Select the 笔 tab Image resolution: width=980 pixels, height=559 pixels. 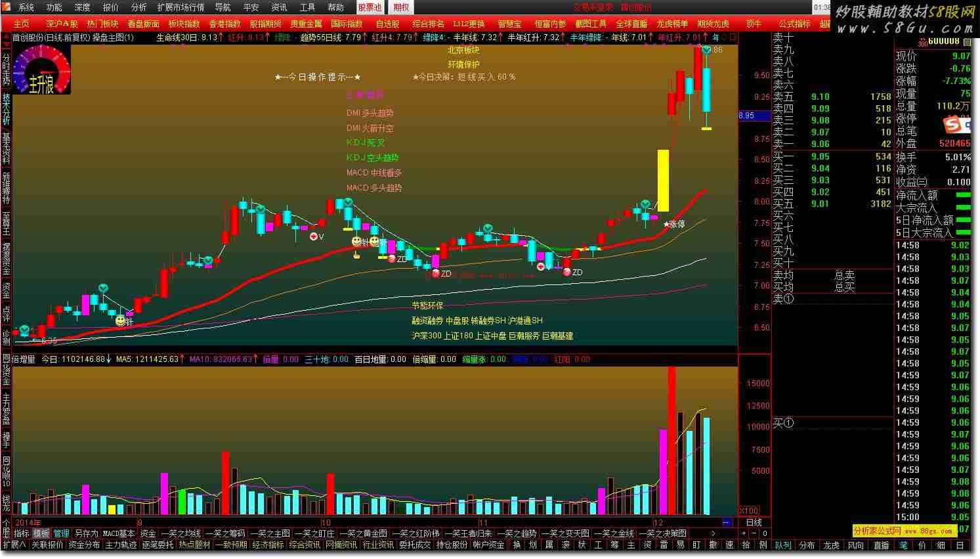tap(903, 545)
